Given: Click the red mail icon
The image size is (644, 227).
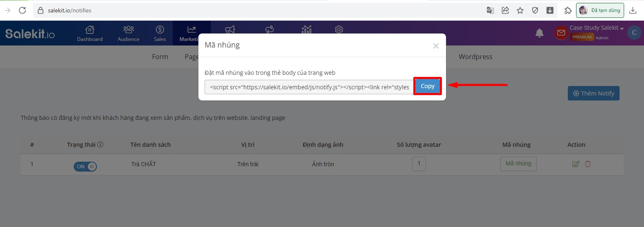Looking at the screenshot, I should click(x=561, y=33).
